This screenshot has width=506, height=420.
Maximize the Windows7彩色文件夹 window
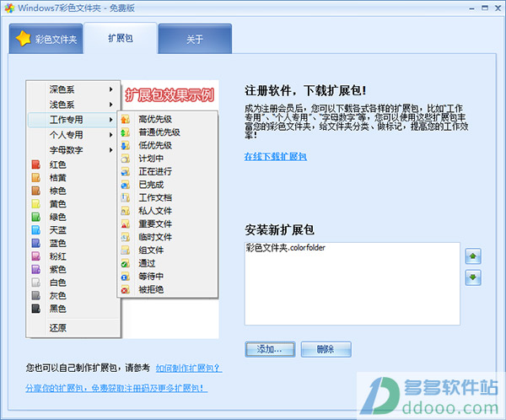coord(485,8)
